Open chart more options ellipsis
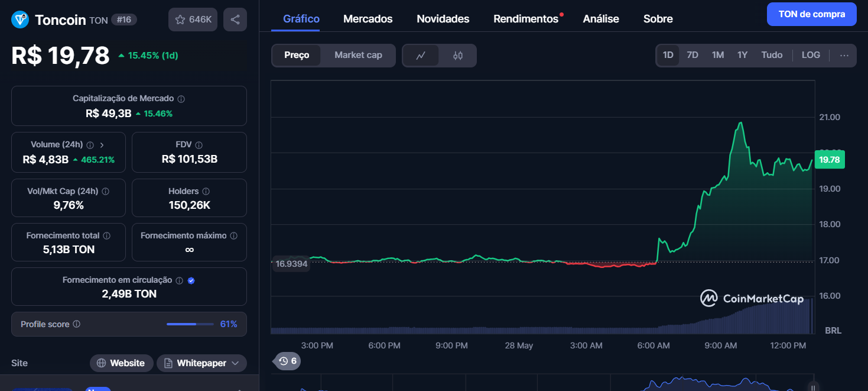 (x=844, y=55)
